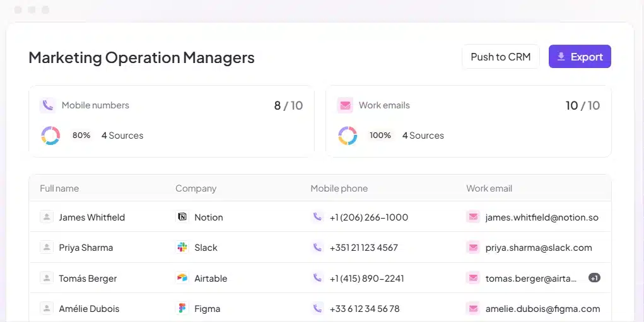Image resolution: width=644 pixels, height=322 pixels.
Task: Click envelope icon beside amelie.dubois@figma.com
Action: [x=473, y=308]
